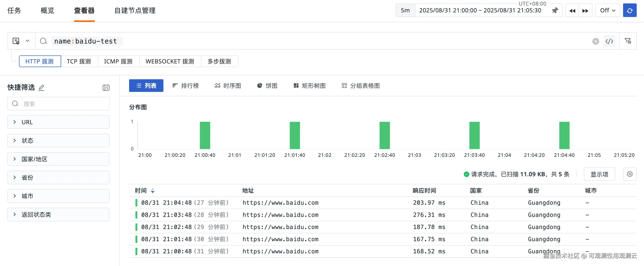The width and height of the screenshot is (644, 266).
Task: Switch to 分组表格图 view
Action: [361, 86]
